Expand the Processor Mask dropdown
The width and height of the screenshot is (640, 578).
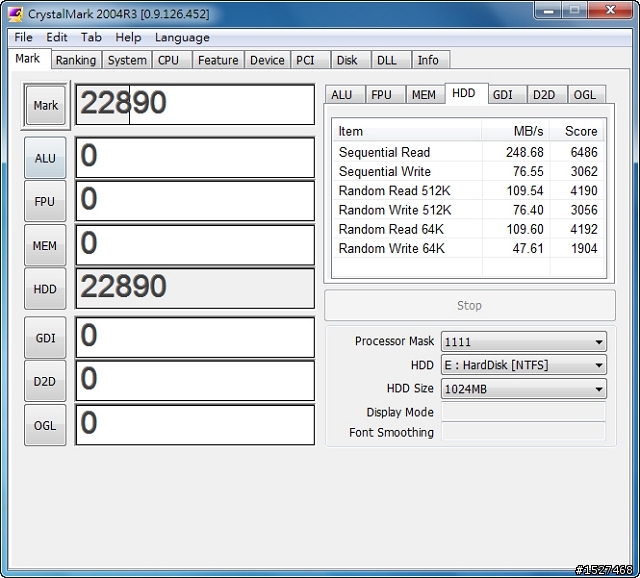coord(524,341)
